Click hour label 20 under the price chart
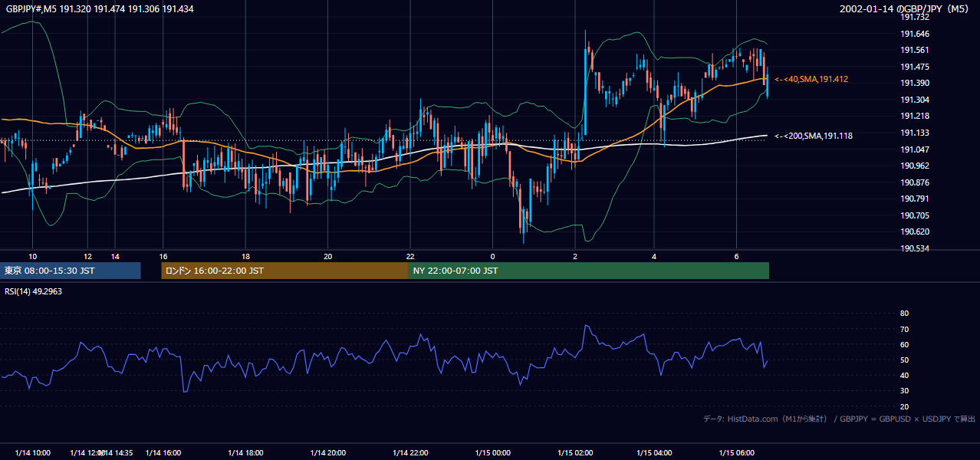The image size is (980, 460). point(327,256)
